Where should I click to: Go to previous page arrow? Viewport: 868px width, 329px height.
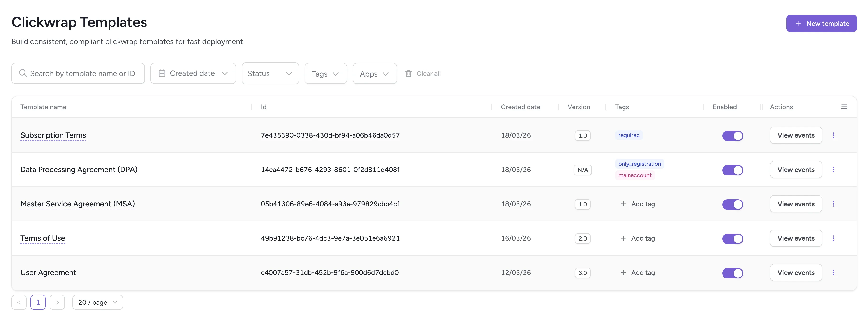point(19,302)
